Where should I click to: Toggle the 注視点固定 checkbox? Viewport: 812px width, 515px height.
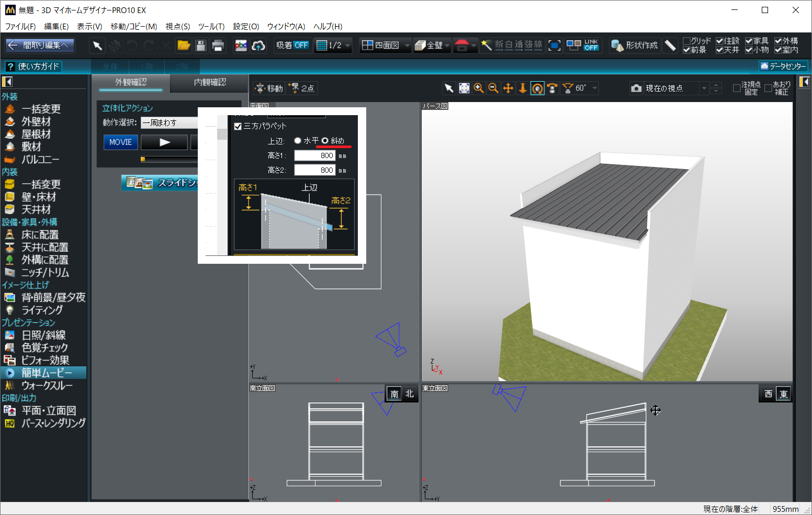(737, 88)
